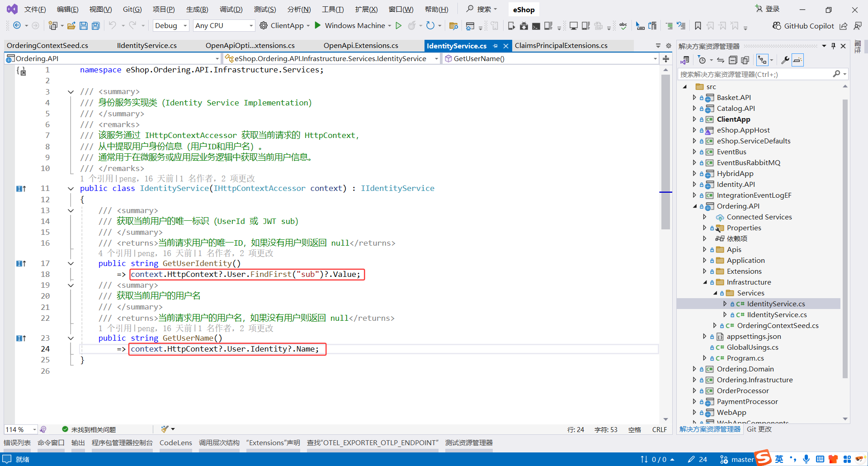
Task: Toggle auto-hide pin for Solution Explorer
Action: [x=833, y=46]
